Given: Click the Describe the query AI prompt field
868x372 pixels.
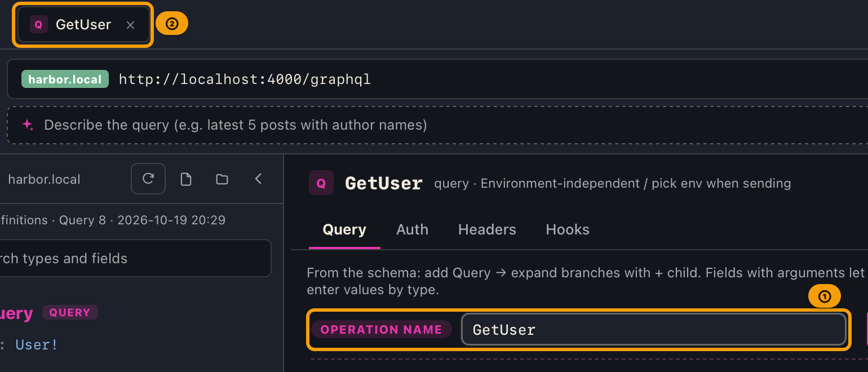Looking at the screenshot, I should [x=437, y=125].
